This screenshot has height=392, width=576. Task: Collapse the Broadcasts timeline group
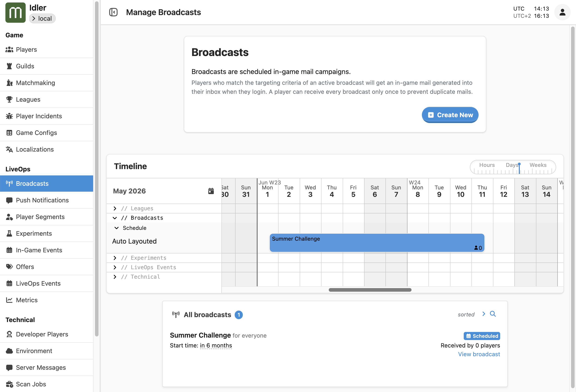[115, 218]
